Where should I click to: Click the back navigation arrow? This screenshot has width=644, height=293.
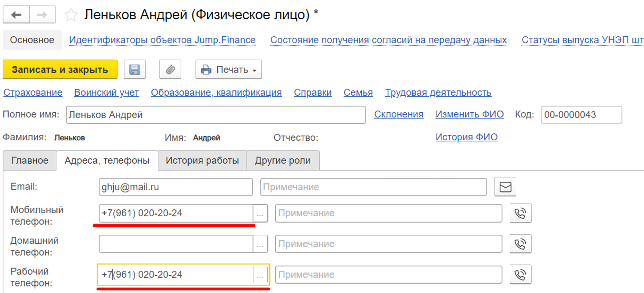(x=16, y=15)
